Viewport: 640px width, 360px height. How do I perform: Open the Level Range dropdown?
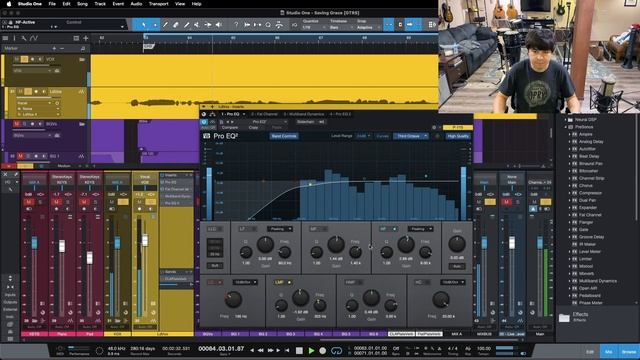363,136
